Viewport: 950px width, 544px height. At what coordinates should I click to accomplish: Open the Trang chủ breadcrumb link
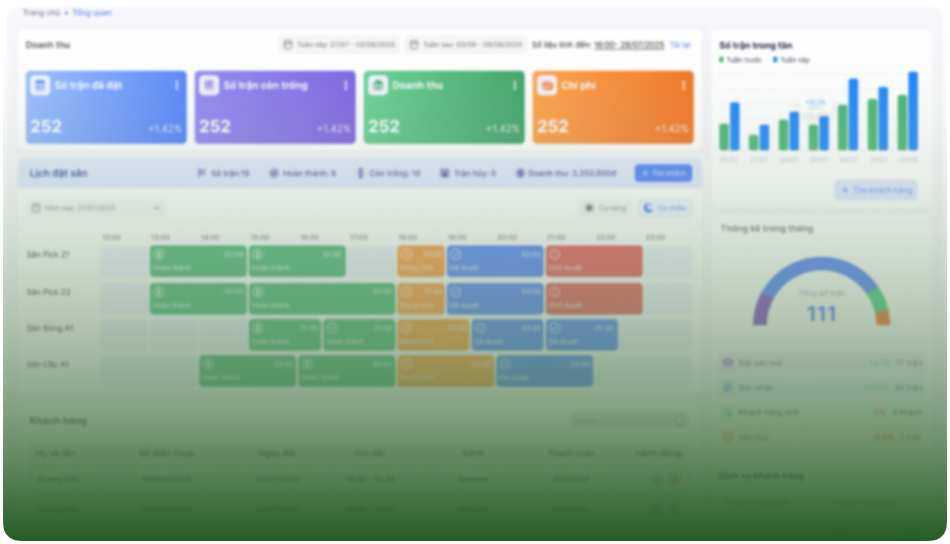(x=41, y=13)
